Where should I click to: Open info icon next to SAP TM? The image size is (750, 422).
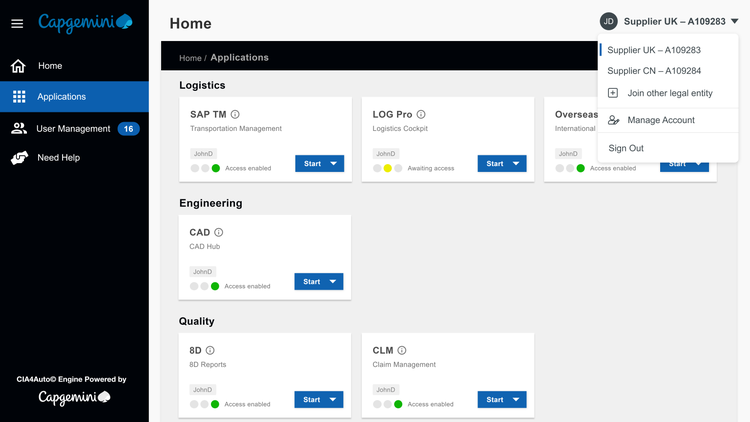click(235, 114)
